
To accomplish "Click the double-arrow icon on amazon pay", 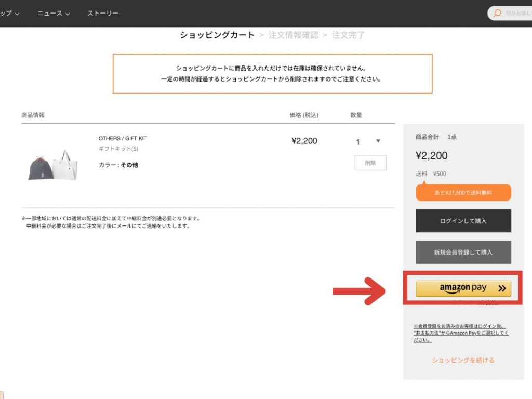I will [x=501, y=288].
